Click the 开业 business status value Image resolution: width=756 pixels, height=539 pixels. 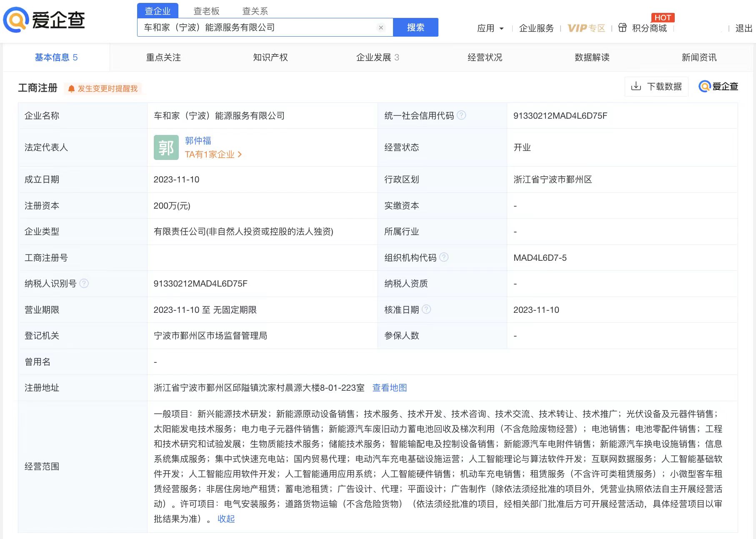(522, 147)
